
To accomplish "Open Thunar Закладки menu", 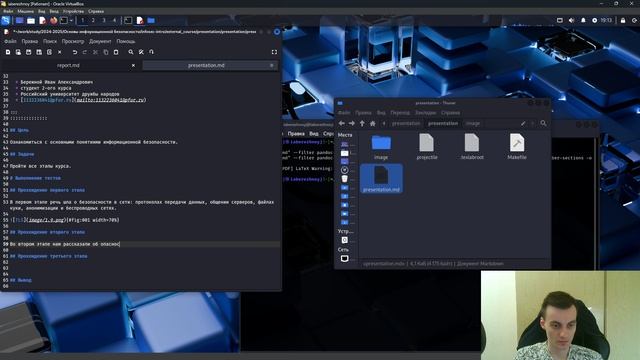I will 425,113.
